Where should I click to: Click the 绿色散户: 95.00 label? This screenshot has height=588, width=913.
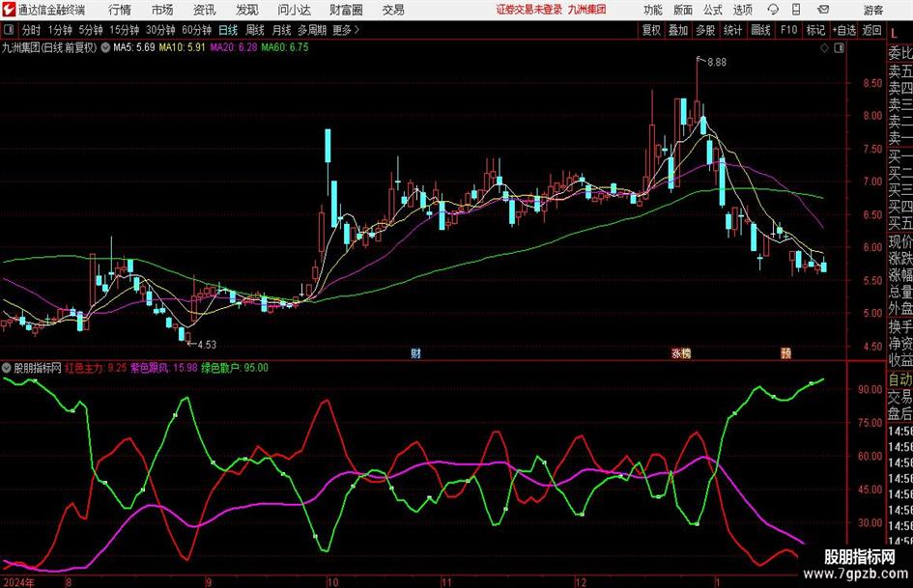tap(235, 368)
